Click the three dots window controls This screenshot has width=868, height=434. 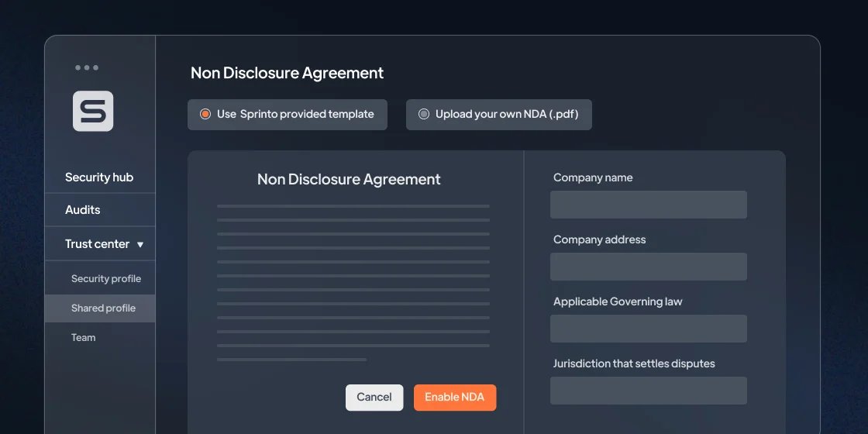coord(87,67)
